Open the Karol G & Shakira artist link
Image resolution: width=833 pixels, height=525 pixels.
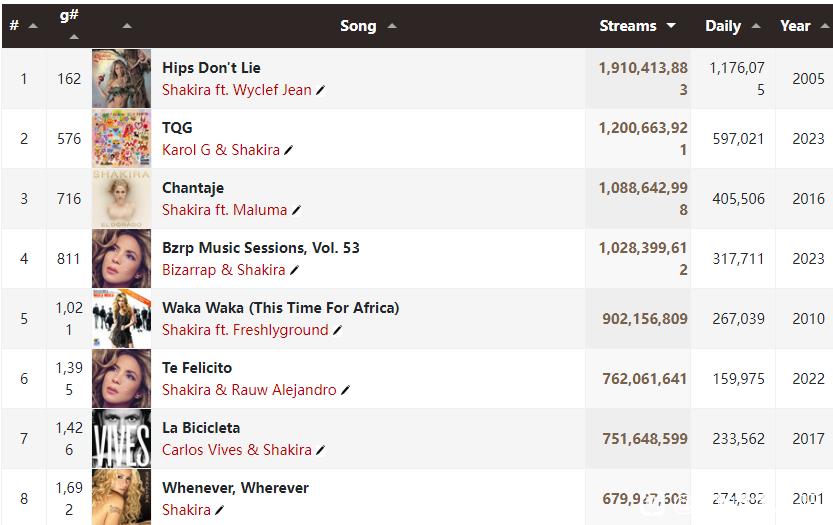click(220, 150)
